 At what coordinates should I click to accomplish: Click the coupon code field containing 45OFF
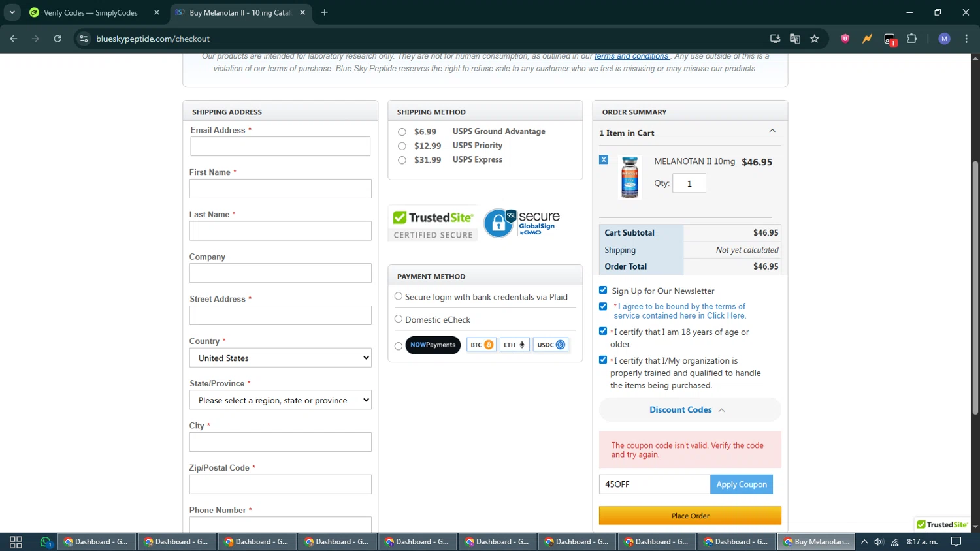pos(655,484)
